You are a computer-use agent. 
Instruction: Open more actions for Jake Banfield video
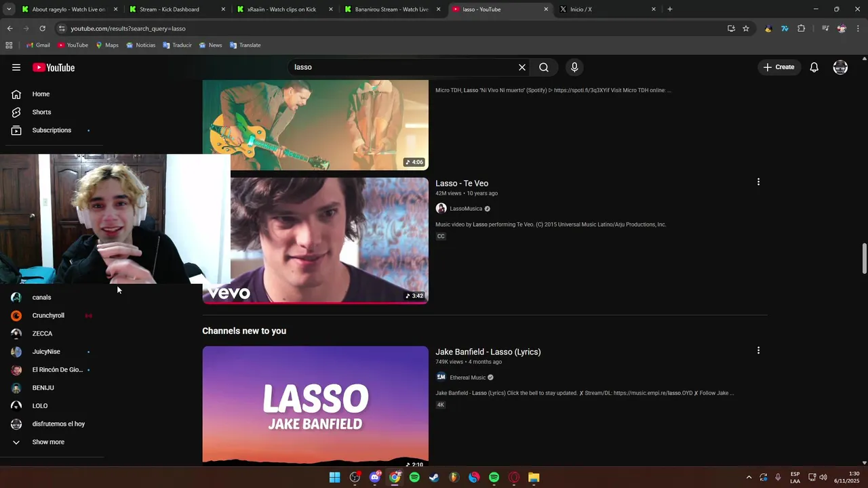tap(758, 350)
